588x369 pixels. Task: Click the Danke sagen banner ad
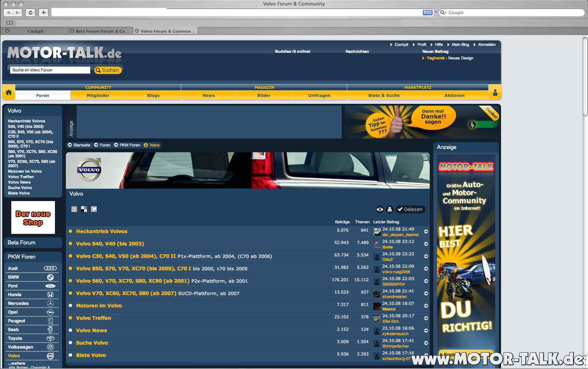pyautogui.click(x=421, y=122)
